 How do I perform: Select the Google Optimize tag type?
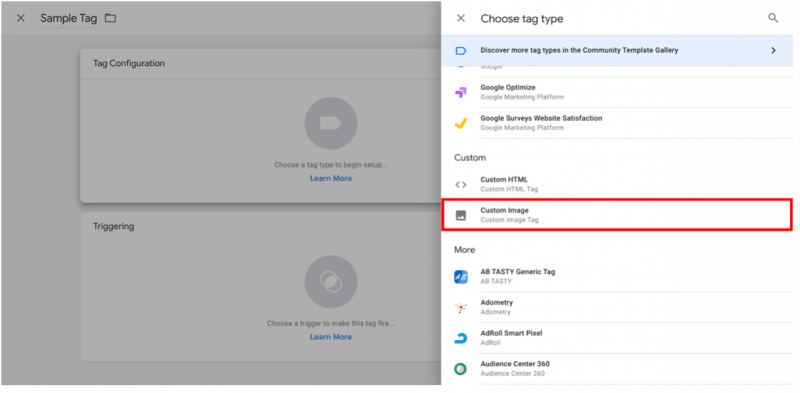tap(617, 92)
